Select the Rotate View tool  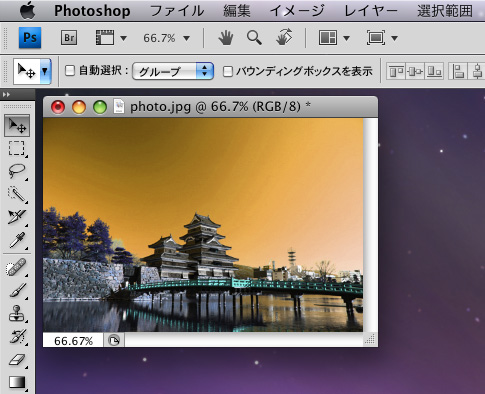(284, 37)
